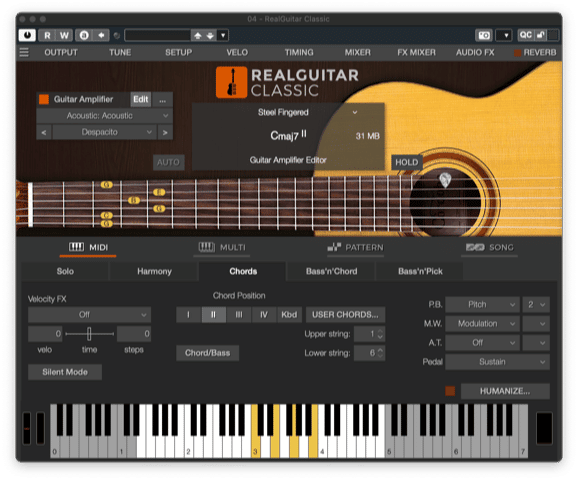Viewport: 578px width, 480px height.
Task: Toggle the plugin power bypass button
Action: (27, 35)
